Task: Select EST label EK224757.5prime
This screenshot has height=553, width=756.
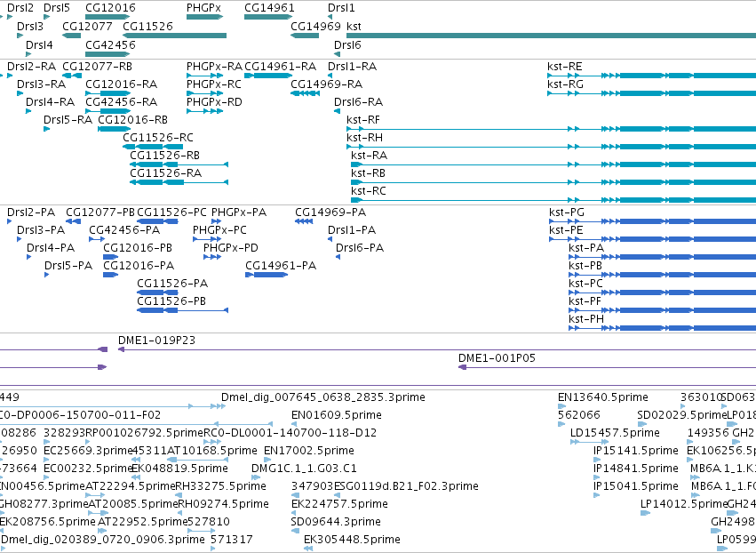Action: 339,504
